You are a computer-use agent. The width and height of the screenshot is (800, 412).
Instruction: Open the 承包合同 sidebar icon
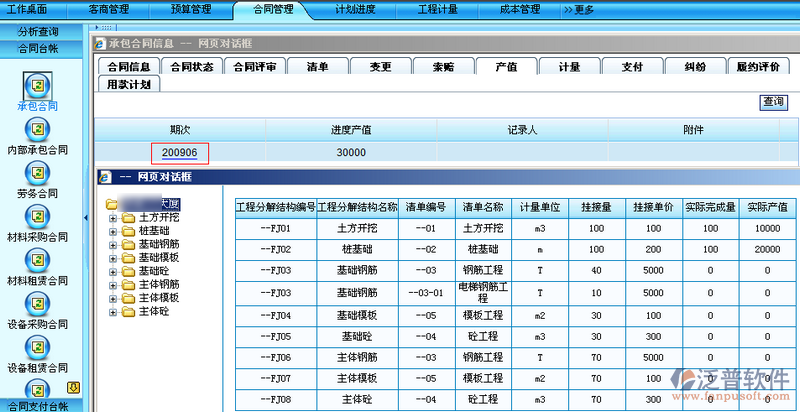tap(37, 85)
